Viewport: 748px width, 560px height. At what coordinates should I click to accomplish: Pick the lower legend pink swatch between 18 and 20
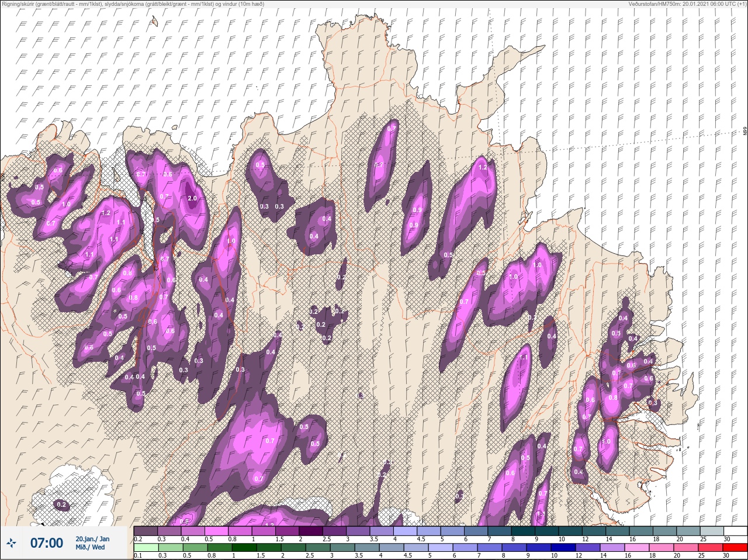click(x=661, y=548)
